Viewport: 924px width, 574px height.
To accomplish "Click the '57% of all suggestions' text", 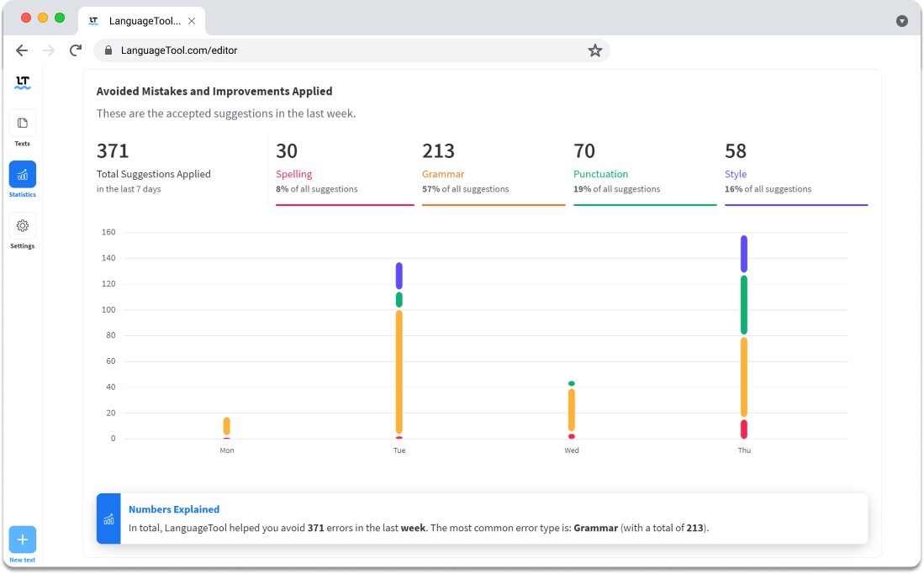I will click(465, 189).
